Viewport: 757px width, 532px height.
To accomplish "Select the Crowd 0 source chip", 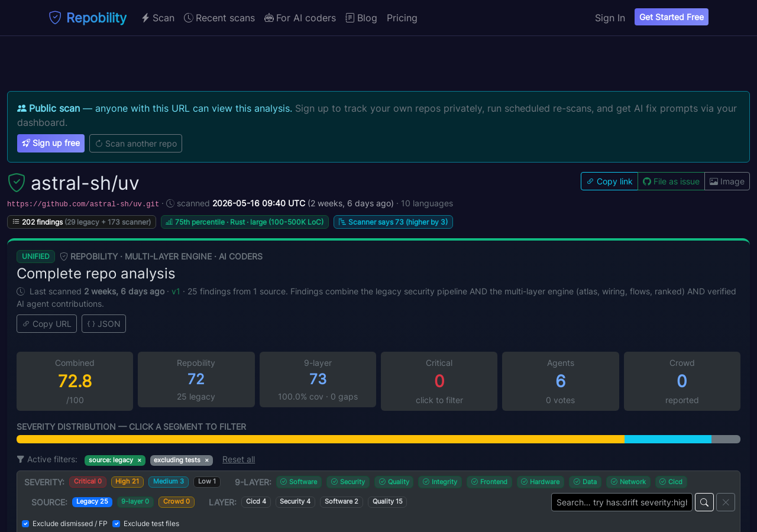I will (x=177, y=502).
